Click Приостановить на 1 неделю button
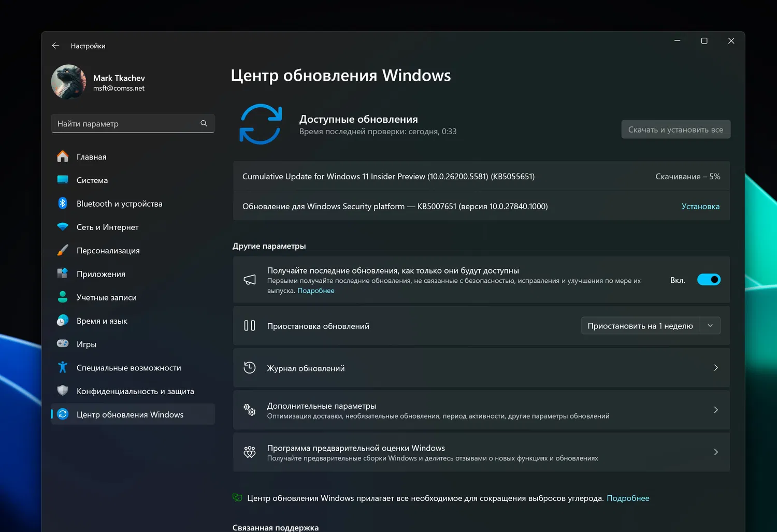This screenshot has height=532, width=777. [640, 326]
